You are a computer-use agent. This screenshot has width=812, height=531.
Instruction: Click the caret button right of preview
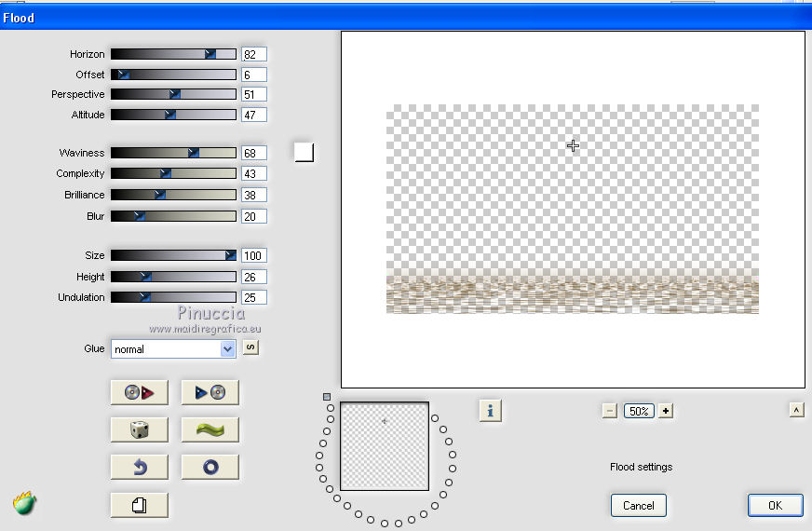[x=796, y=410]
